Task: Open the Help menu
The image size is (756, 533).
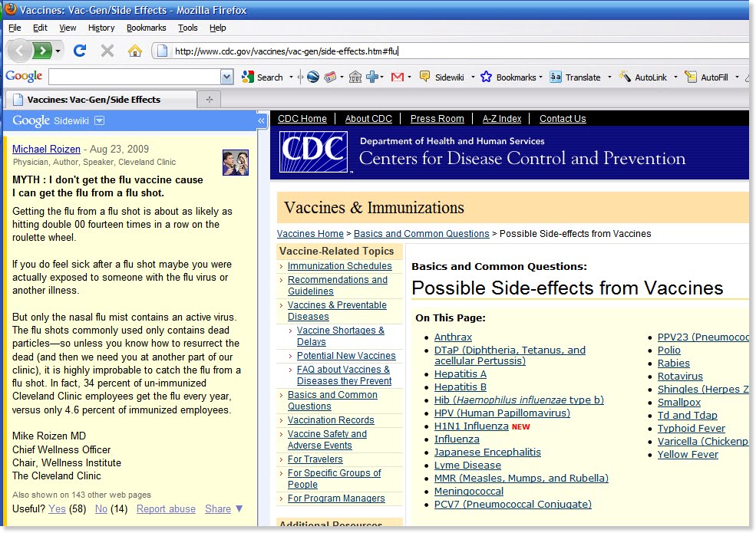Action: point(217,28)
